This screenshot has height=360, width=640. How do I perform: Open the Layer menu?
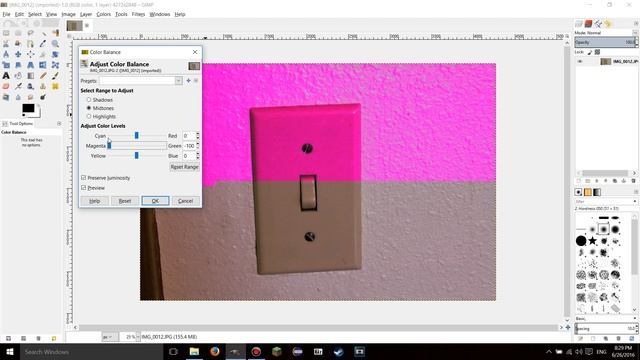[x=86, y=14]
